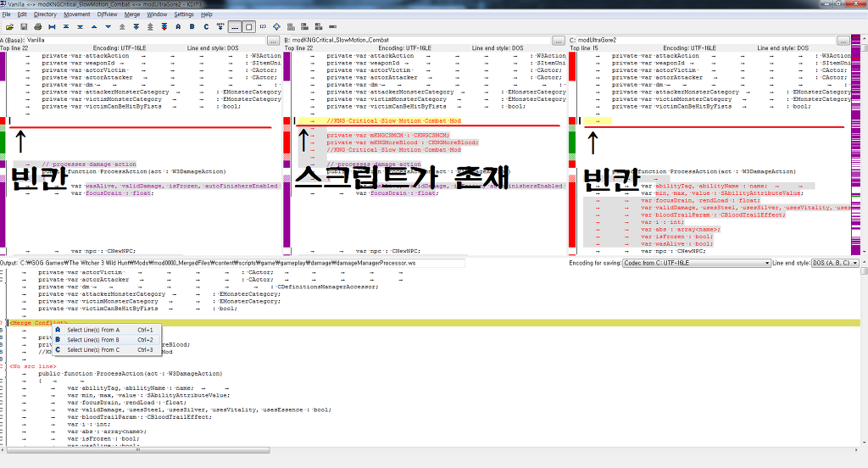Viewport: 868px width, 468px height.
Task: Click the browse button for file B
Action: [x=558, y=40]
